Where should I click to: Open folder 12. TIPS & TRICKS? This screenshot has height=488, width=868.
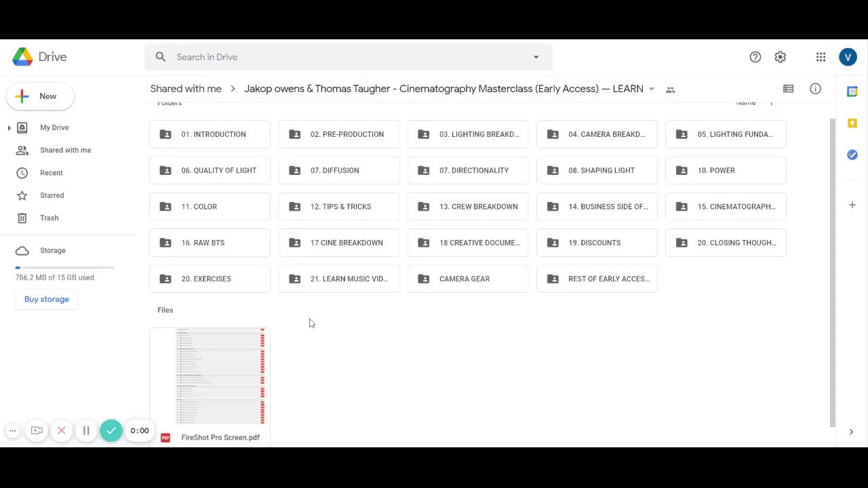click(x=339, y=207)
